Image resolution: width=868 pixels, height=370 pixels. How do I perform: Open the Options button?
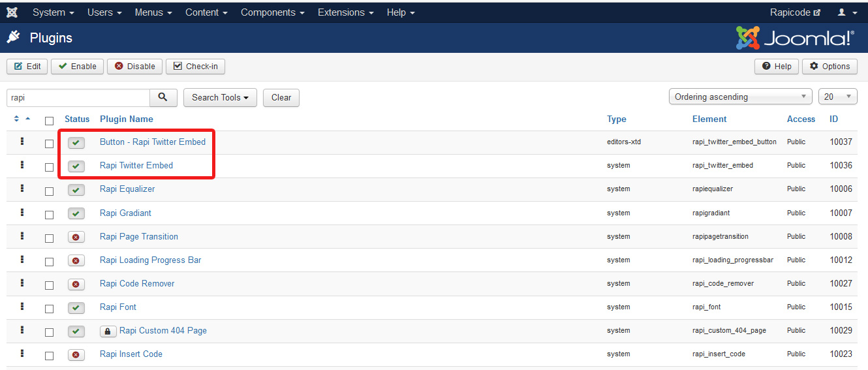829,66
